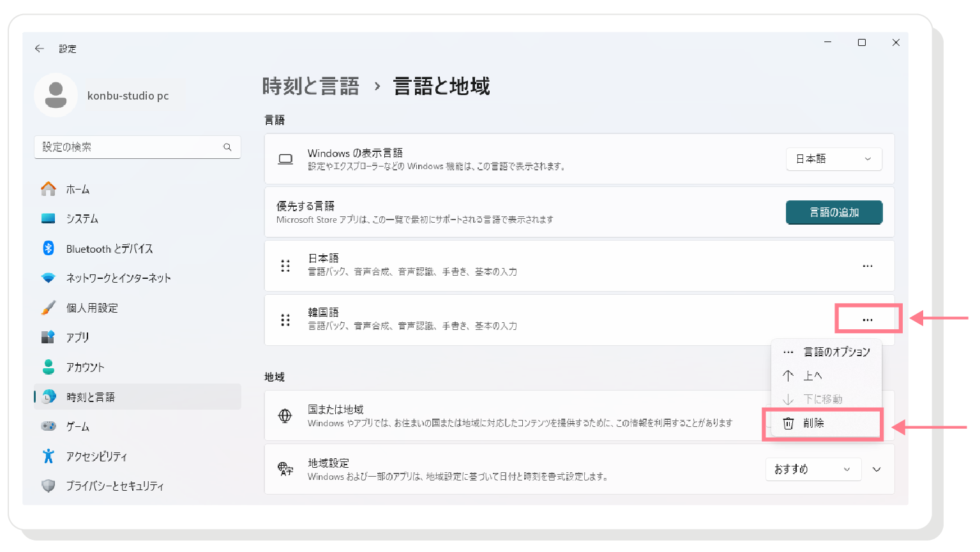Open the Windows 表示言語 dropdown showing 日本語

[834, 159]
